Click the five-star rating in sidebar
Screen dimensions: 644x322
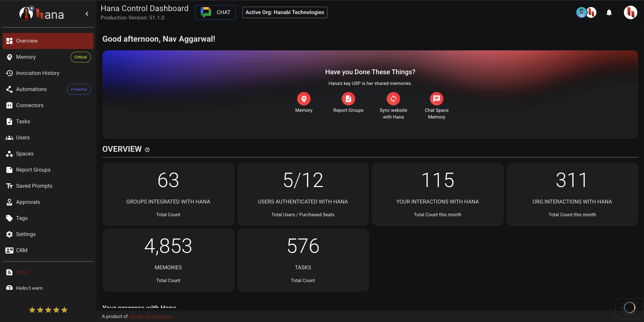coord(48,310)
